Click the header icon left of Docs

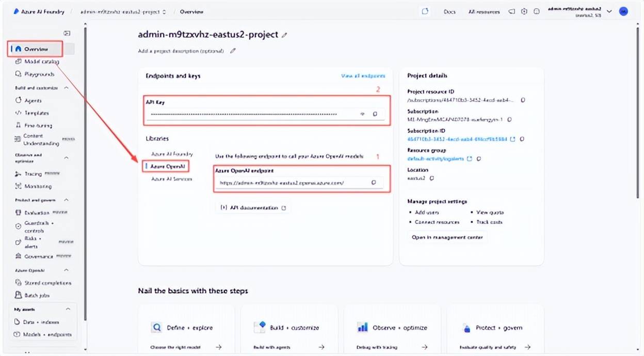coord(425,11)
